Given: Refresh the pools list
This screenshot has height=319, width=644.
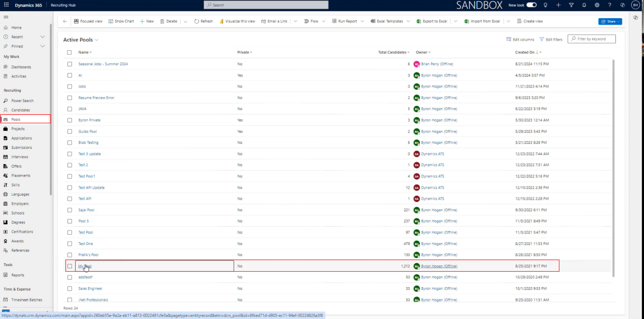Looking at the screenshot, I should pyautogui.click(x=203, y=21).
